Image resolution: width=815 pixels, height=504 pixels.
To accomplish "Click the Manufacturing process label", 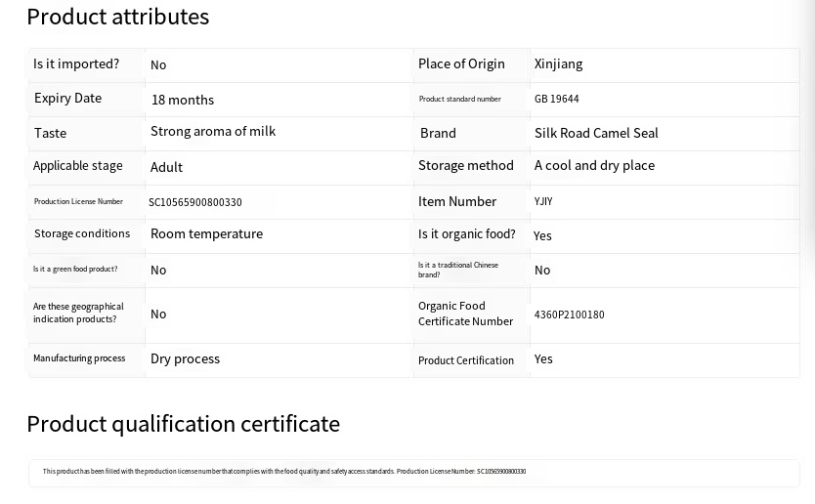I will pyautogui.click(x=79, y=358).
